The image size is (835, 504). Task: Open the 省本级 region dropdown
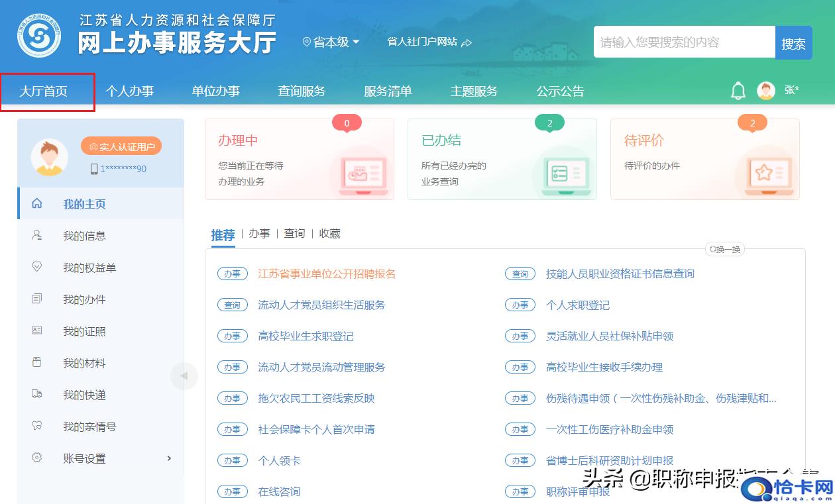point(331,42)
